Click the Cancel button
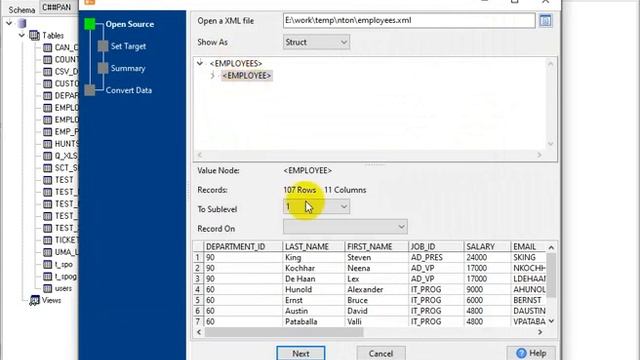Screen dimensions: 640x360 (381, 353)
